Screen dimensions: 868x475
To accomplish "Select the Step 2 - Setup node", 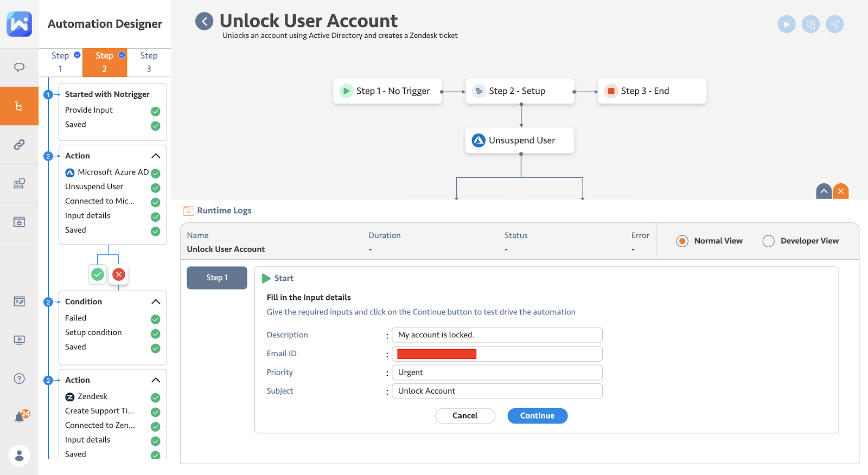I will [520, 91].
